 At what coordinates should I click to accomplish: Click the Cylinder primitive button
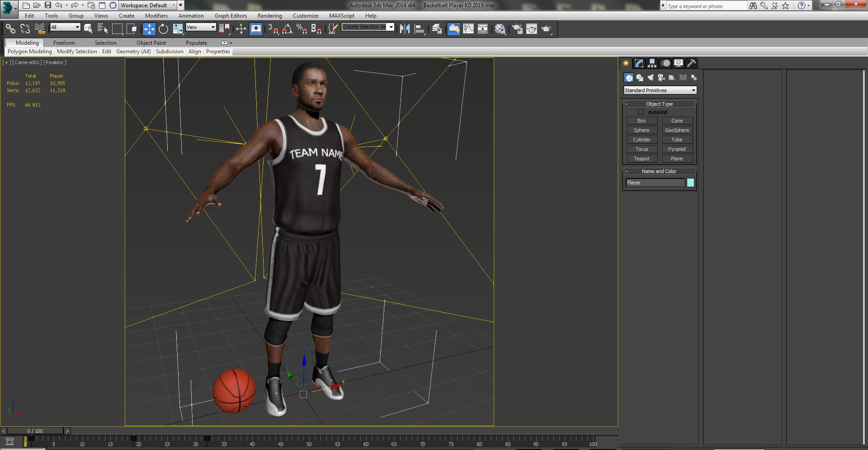pos(642,140)
